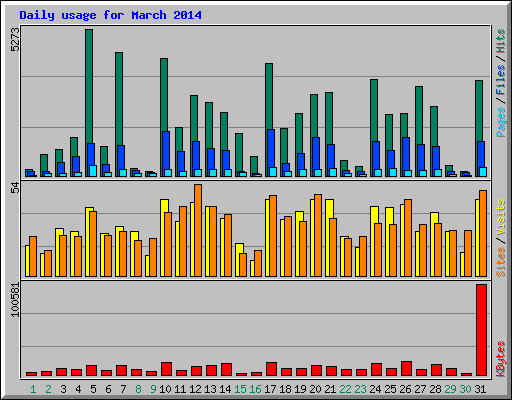This screenshot has height=400, width=512.
Task: Click day label '10' on the x-axis
Action: pos(165,389)
